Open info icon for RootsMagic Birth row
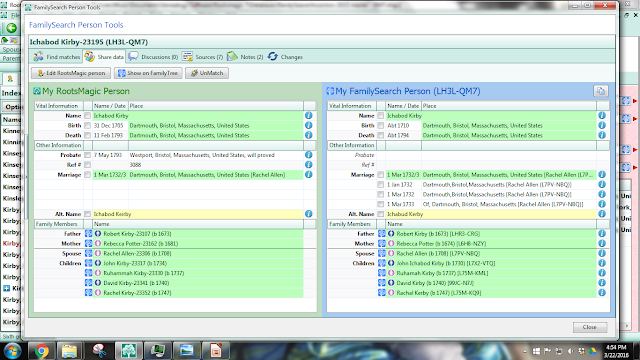 309,125
